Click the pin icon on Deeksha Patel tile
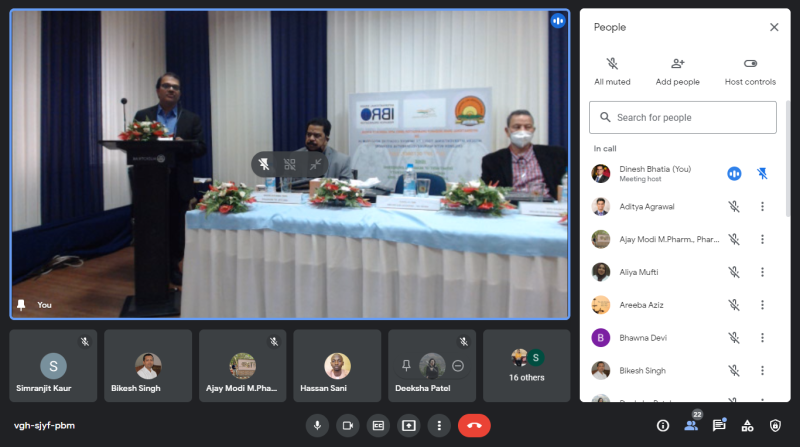The image size is (800, 447). (406, 365)
